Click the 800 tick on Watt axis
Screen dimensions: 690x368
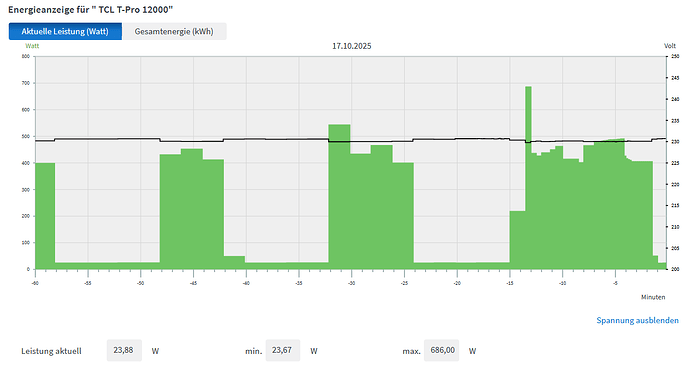pyautogui.click(x=26, y=56)
